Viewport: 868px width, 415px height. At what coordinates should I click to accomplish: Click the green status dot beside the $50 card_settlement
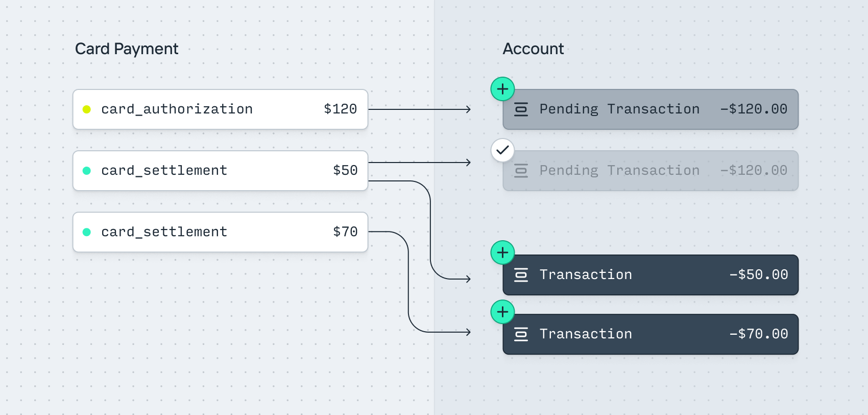(87, 171)
